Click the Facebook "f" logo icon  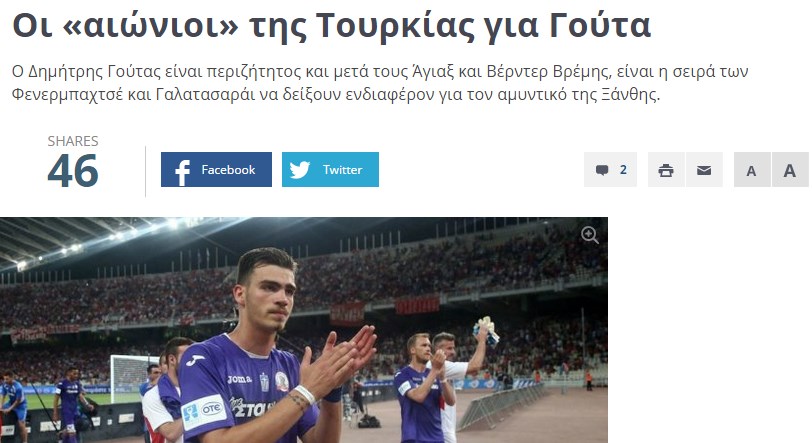coord(182,172)
